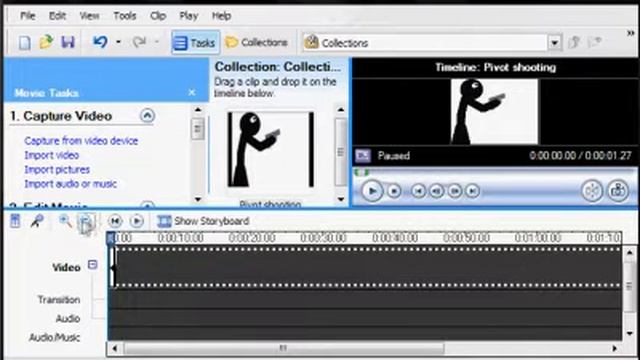Click the timeline horizontal scrollbar thumb
Viewport: 640px width, 360px height.
click(284, 349)
